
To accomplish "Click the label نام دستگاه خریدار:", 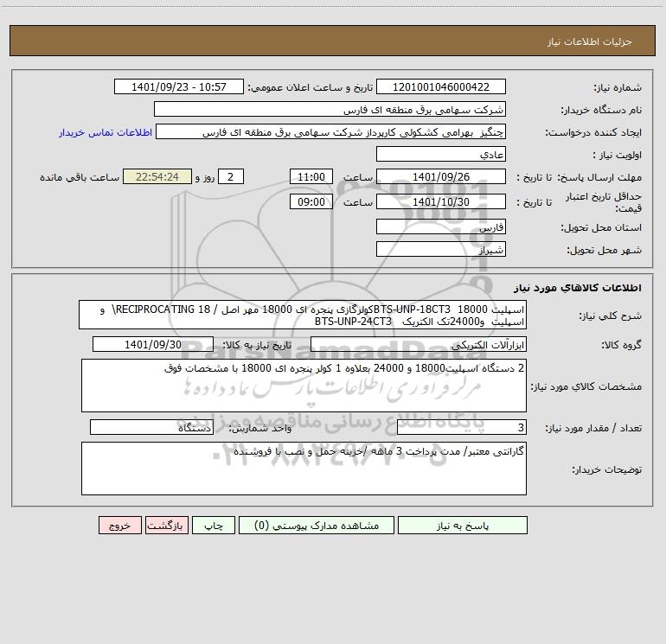I will [601, 111].
